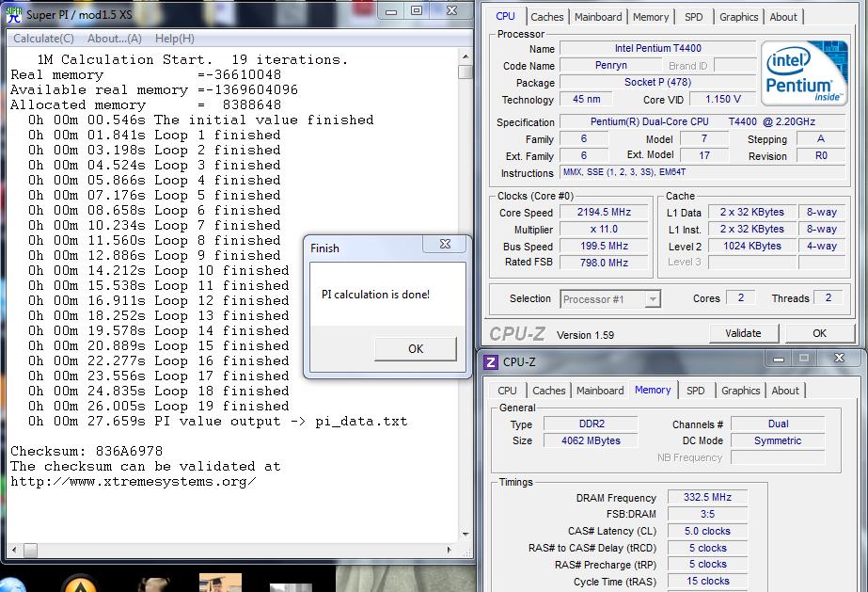Click the Checksum: 836A6978 line in Super PI
868x592 pixels.
coord(87,452)
